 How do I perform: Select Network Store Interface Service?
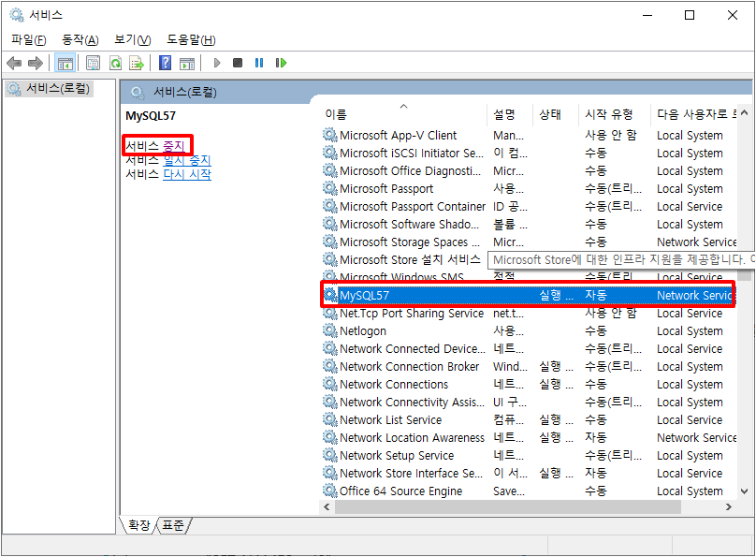click(529, 474)
